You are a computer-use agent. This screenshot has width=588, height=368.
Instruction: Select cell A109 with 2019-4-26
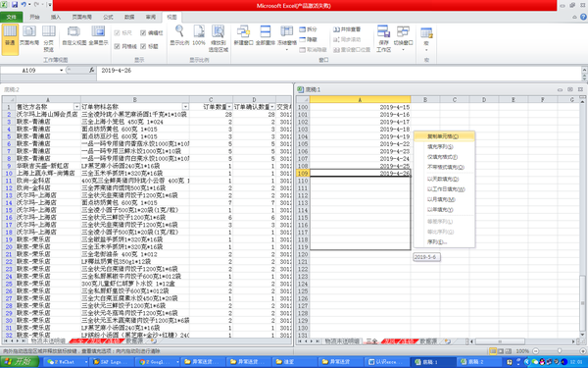360,173
